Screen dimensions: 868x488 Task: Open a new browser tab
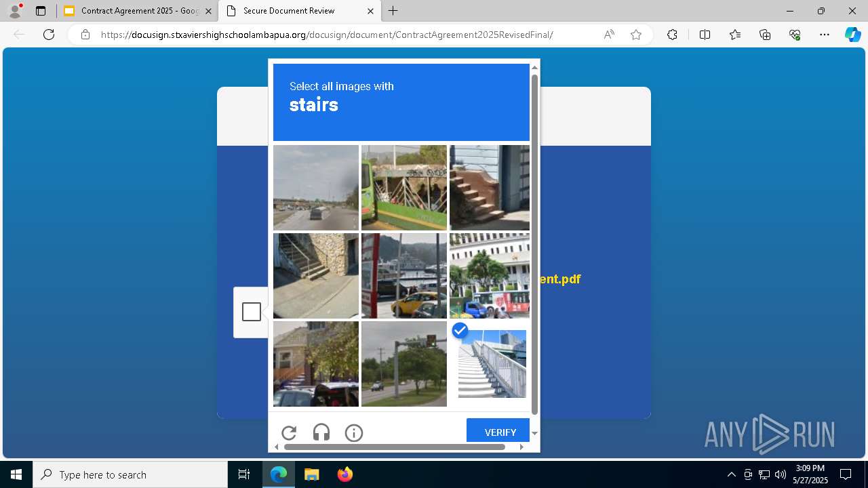click(x=393, y=11)
